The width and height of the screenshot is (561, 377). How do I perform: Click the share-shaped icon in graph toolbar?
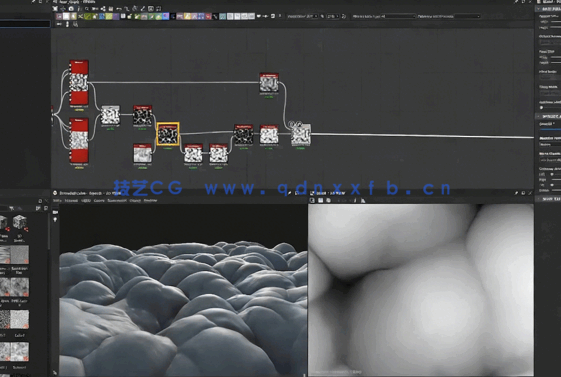pos(103,9)
